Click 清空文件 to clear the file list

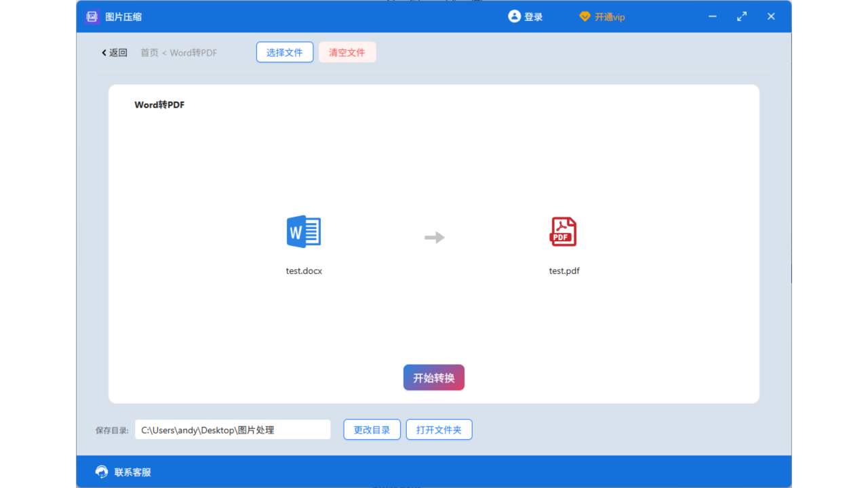click(x=347, y=52)
